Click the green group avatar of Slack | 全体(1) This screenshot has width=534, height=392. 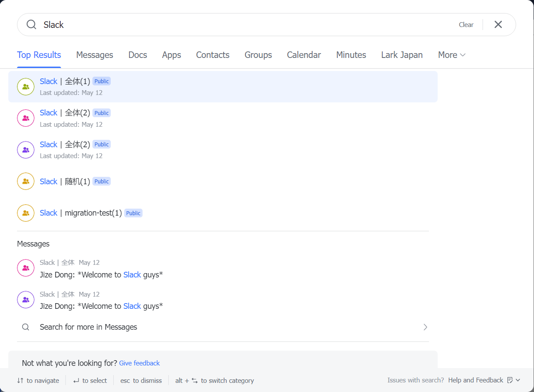[26, 87]
